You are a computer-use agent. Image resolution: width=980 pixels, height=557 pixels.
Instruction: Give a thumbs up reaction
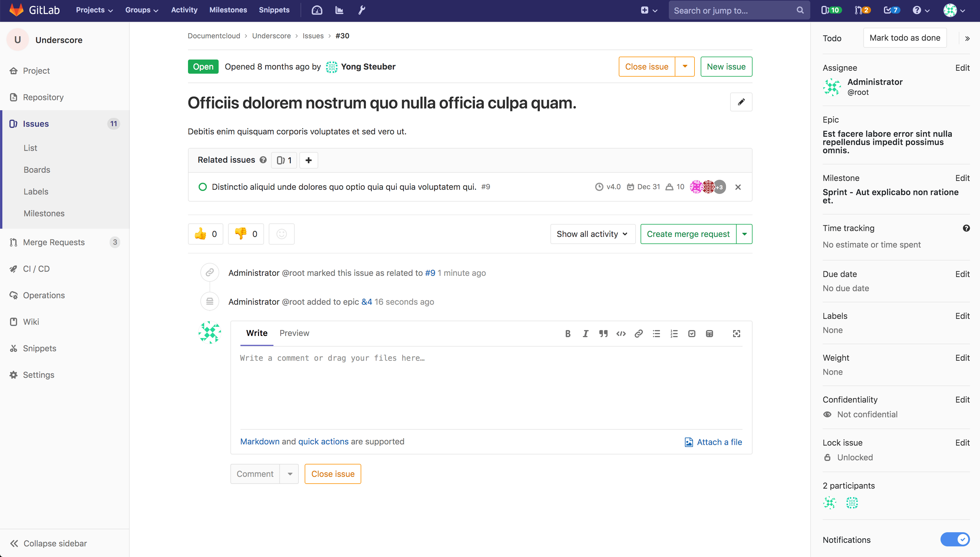[x=206, y=234]
